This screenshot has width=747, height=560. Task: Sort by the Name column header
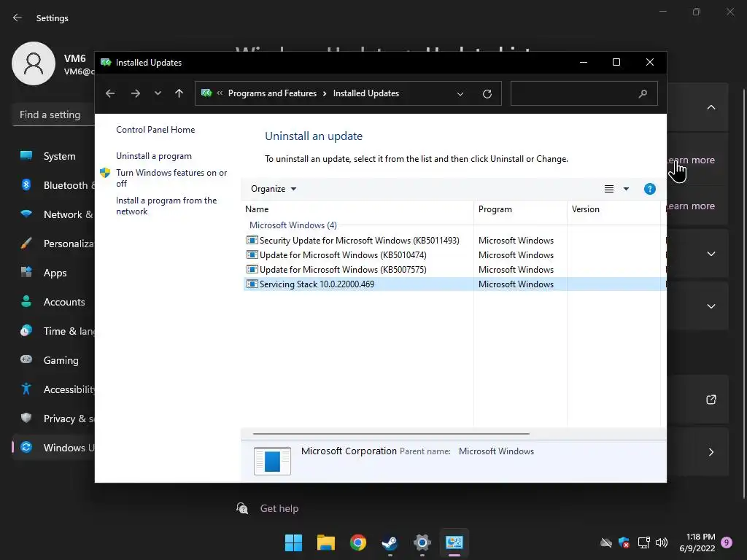pyautogui.click(x=358, y=209)
